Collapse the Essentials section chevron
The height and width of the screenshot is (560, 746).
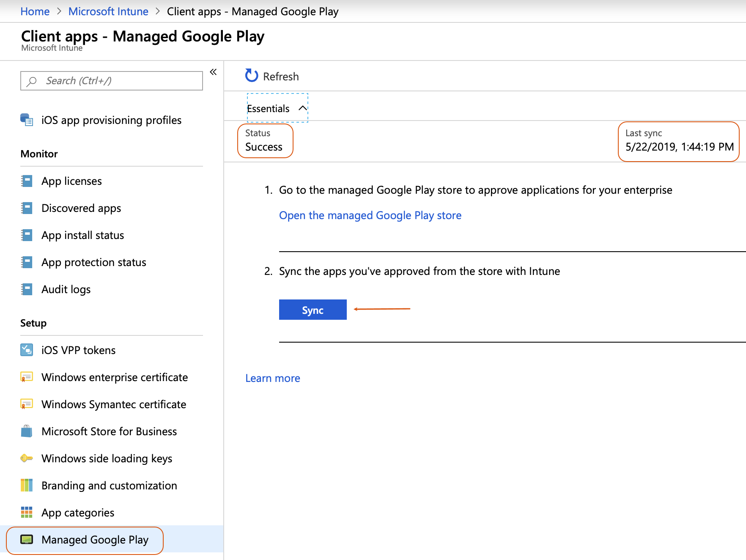point(303,108)
